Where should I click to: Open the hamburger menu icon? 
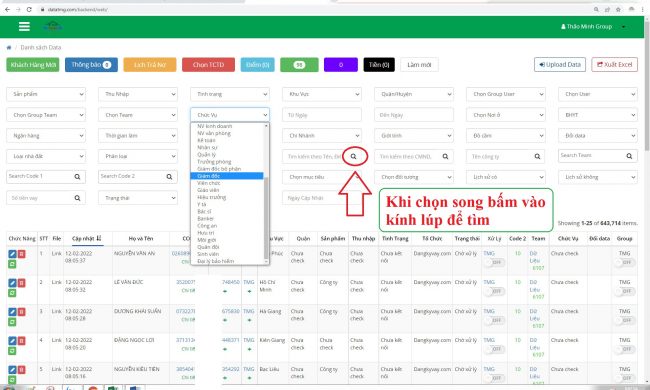(24, 27)
